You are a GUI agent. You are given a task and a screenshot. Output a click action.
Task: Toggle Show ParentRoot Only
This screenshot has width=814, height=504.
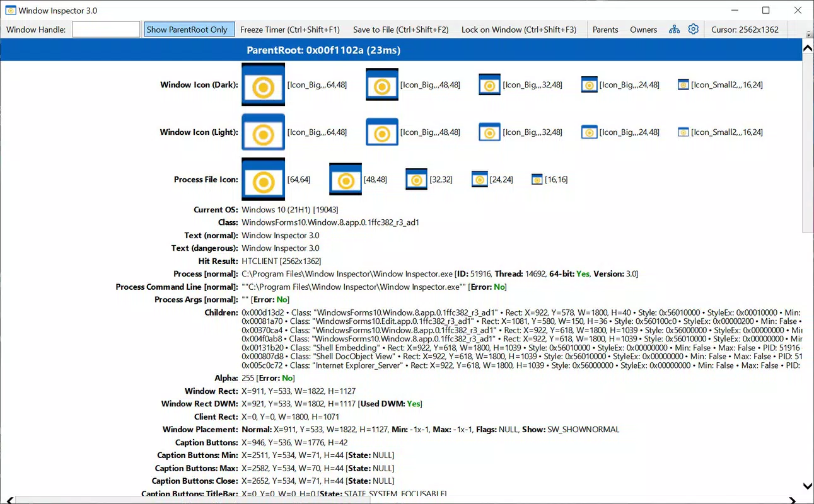pos(189,30)
